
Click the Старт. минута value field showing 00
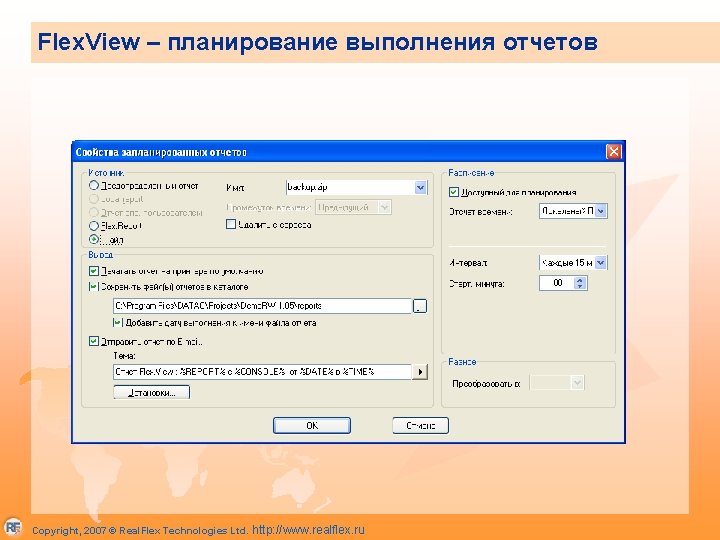coord(557,283)
